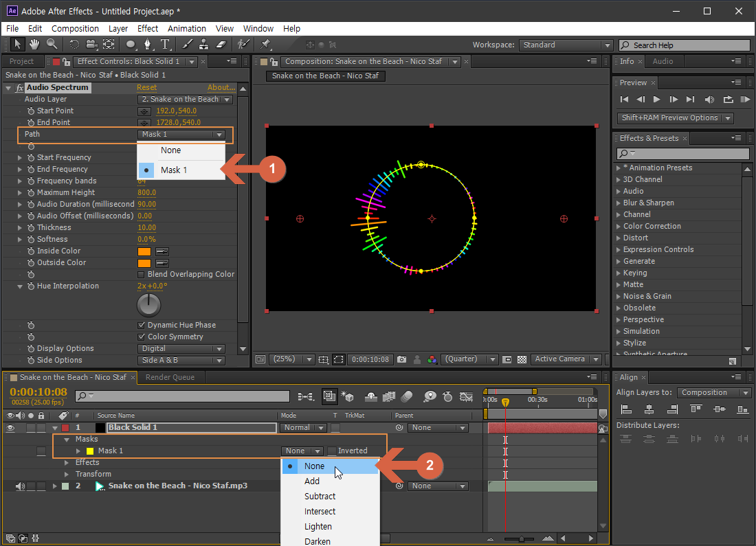Open Shift+RAM Preview Options button
This screenshot has width=756, height=546.
[x=675, y=118]
